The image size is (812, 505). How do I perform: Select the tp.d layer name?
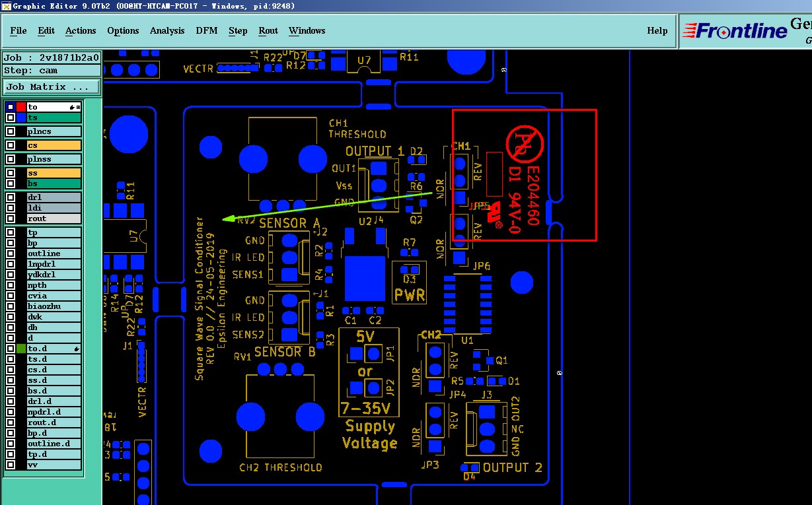(54, 454)
